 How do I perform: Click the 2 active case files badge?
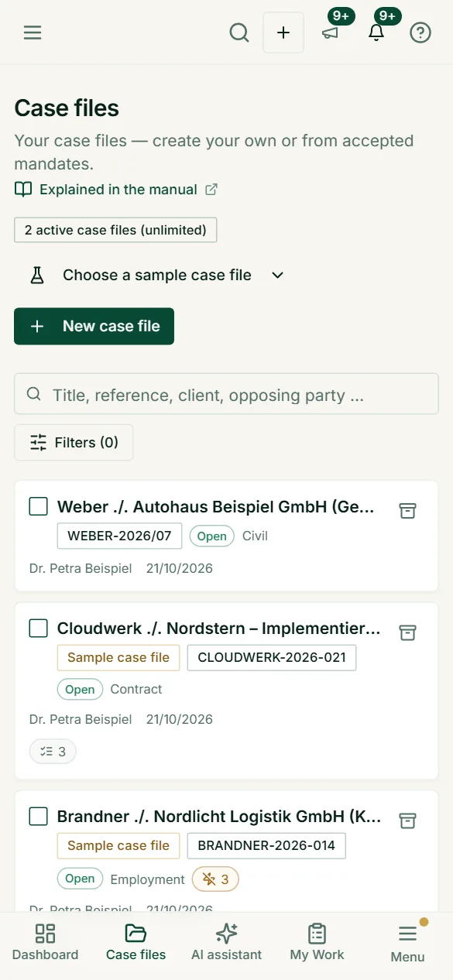pyautogui.click(x=115, y=230)
